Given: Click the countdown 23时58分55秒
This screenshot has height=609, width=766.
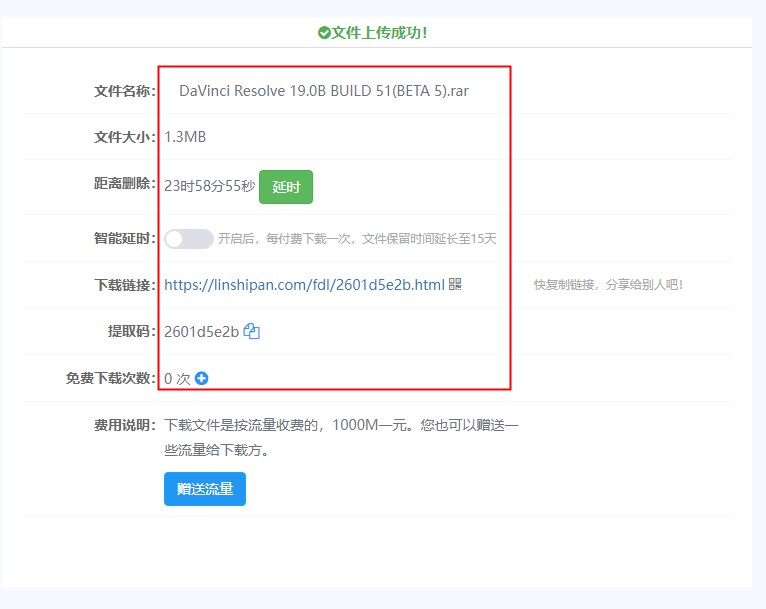Looking at the screenshot, I should [210, 186].
